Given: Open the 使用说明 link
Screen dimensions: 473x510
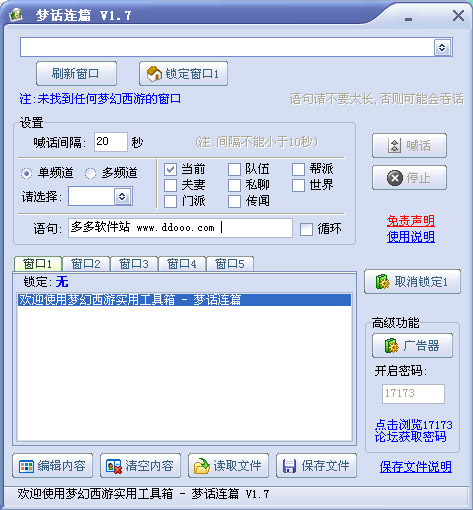Looking at the screenshot, I should [x=411, y=237].
